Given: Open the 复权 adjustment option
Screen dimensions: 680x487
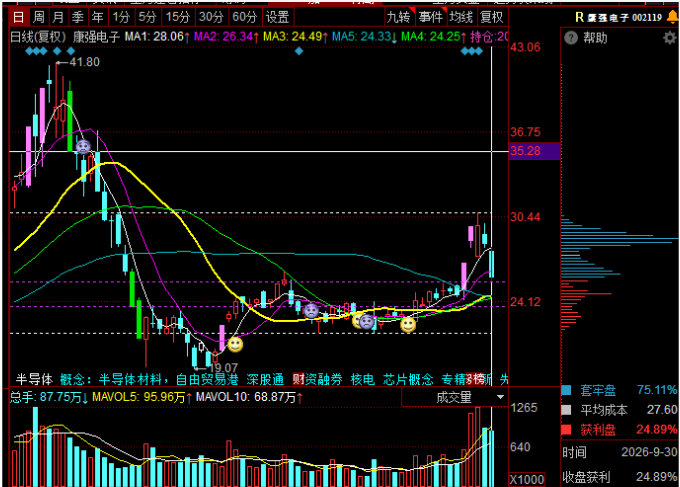Looking at the screenshot, I should [x=492, y=17].
